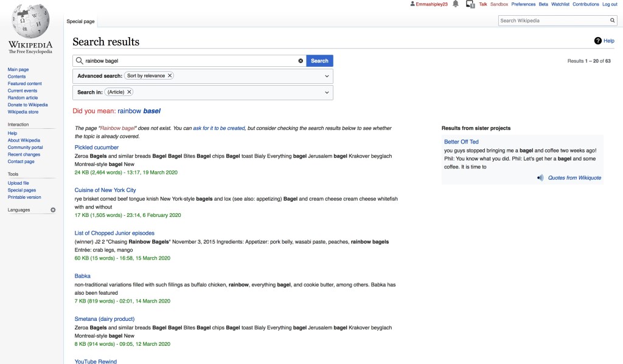Clear the rainbow bagel search text
This screenshot has height=364, width=623.
pos(301,61)
